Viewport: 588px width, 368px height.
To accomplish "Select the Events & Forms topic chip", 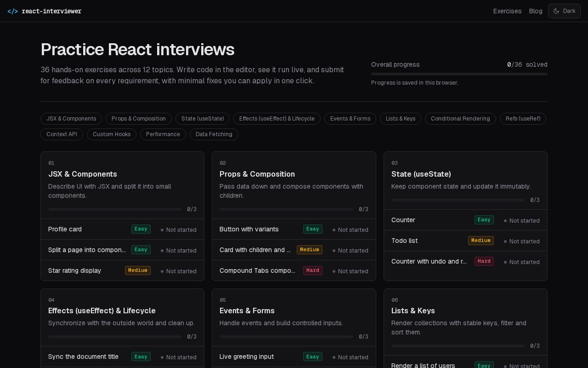I will 350,119.
